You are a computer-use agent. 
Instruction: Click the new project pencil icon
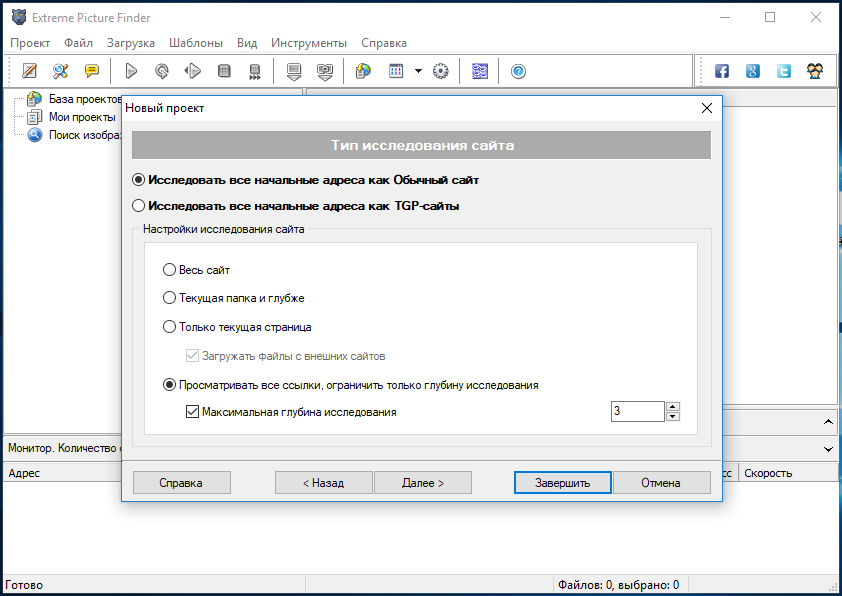click(x=29, y=71)
